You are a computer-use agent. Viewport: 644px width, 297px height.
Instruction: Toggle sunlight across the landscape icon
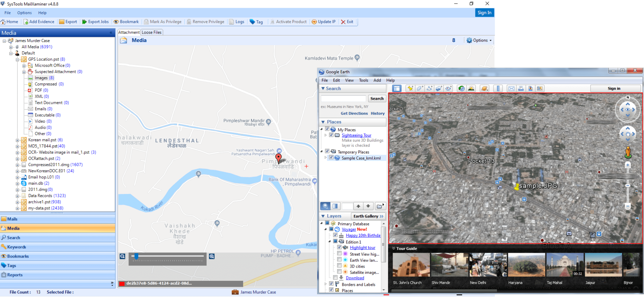(471, 88)
